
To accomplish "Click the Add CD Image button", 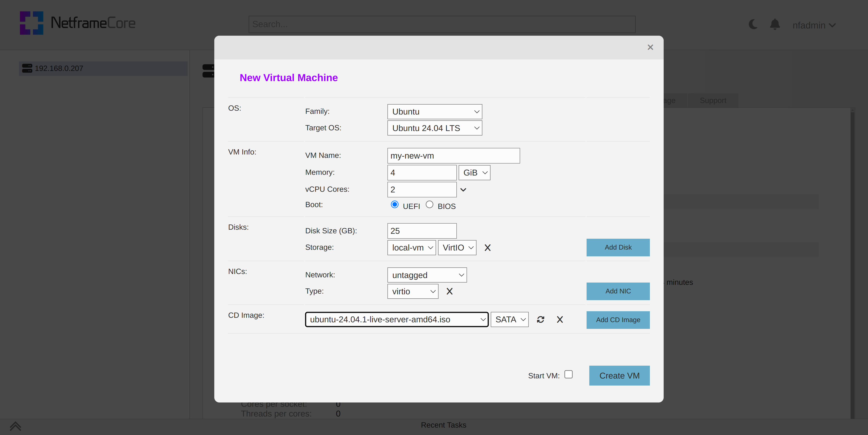I will click(x=618, y=320).
